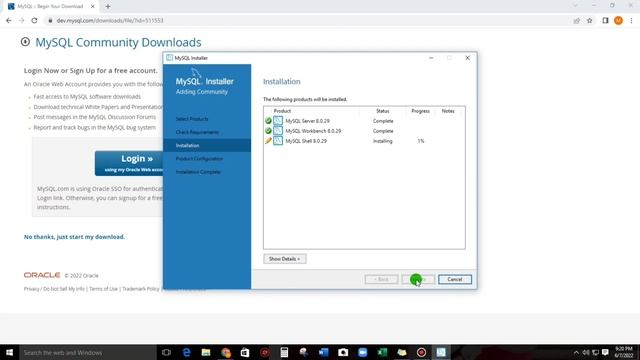Screen dimensions: 640x360
Task: Open Microsoft Store from the taskbar
Action: 245,352
